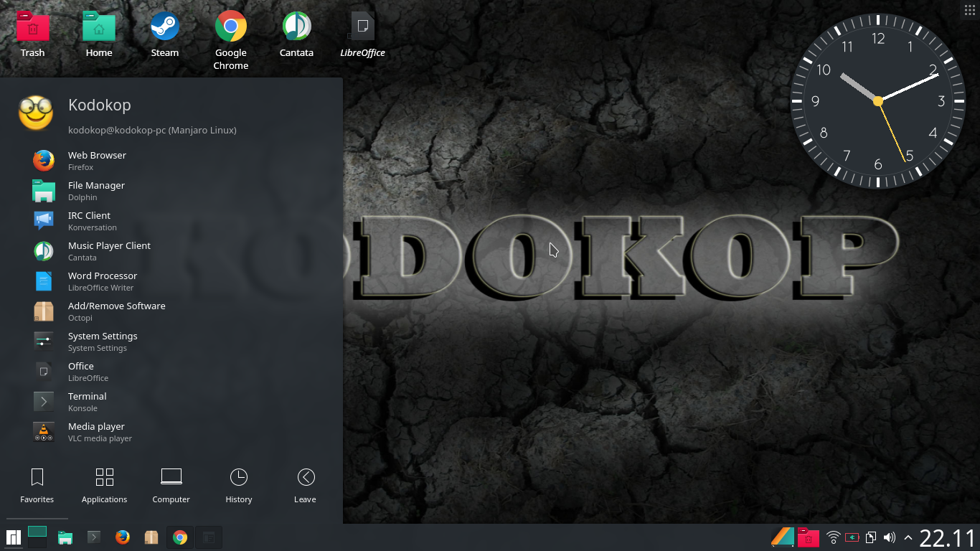Launch Octopi Add/Remove Software
This screenshot has width=980, height=551.
[116, 311]
